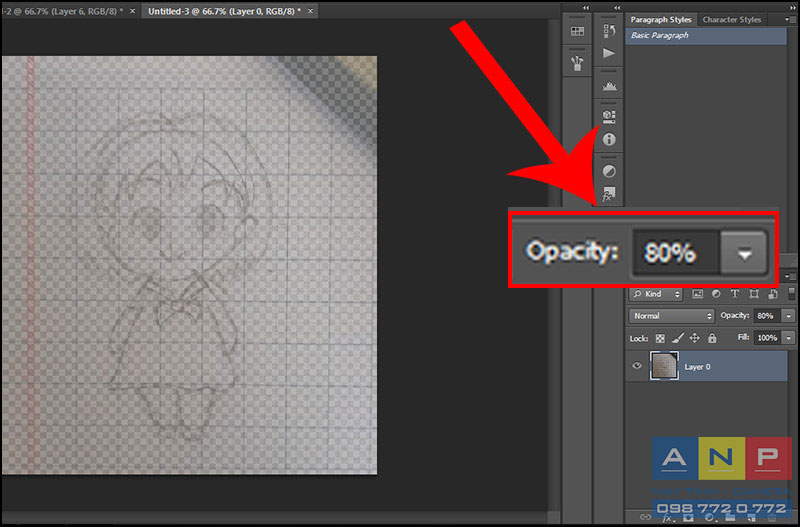This screenshot has width=800, height=527.
Task: Expand the second icon column panels
Action: (x=618, y=8)
